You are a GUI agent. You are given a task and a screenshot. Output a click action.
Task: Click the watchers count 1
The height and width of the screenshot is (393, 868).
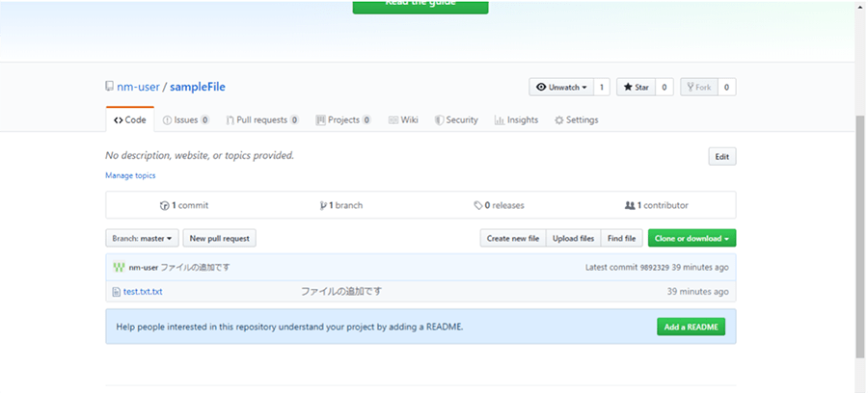point(602,88)
